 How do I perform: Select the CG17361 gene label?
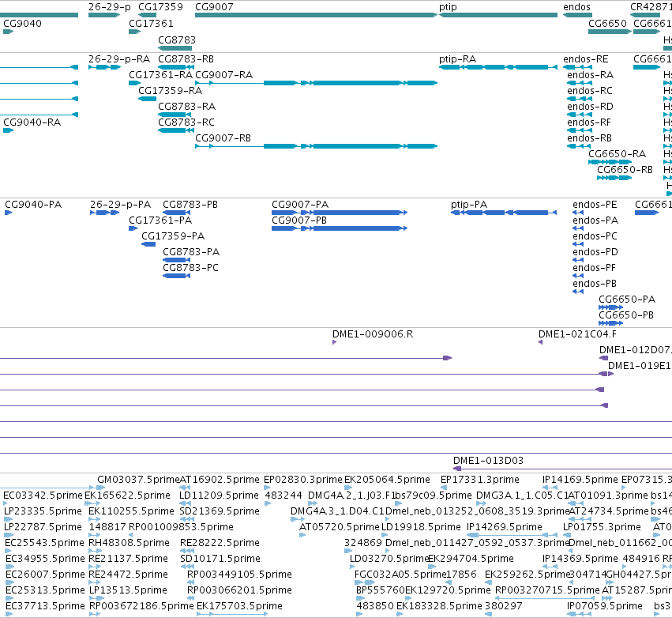pos(151,23)
